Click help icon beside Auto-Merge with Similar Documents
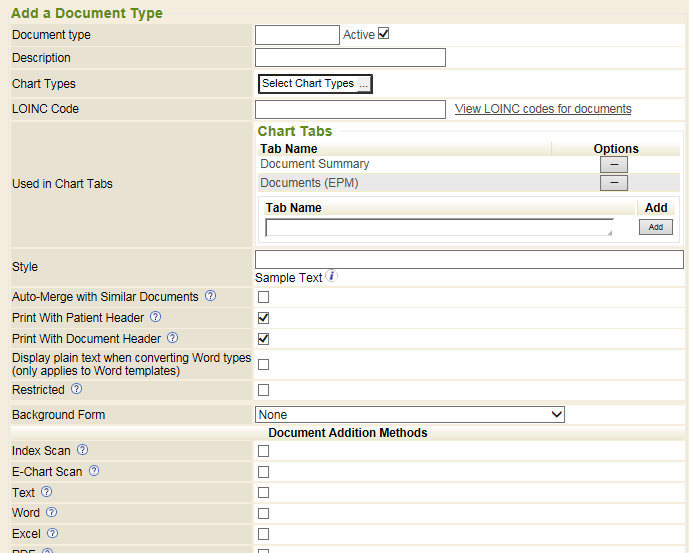The height and width of the screenshot is (553, 689). 210,296
